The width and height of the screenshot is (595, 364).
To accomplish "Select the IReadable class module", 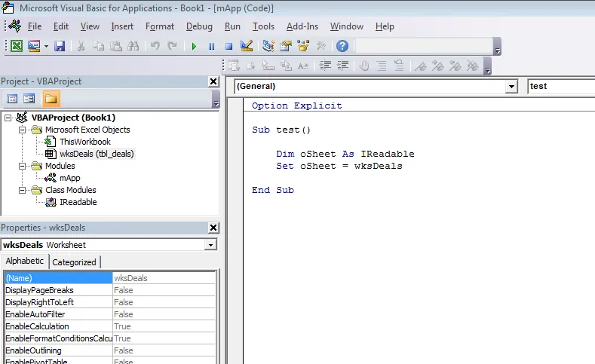I will pyautogui.click(x=78, y=203).
